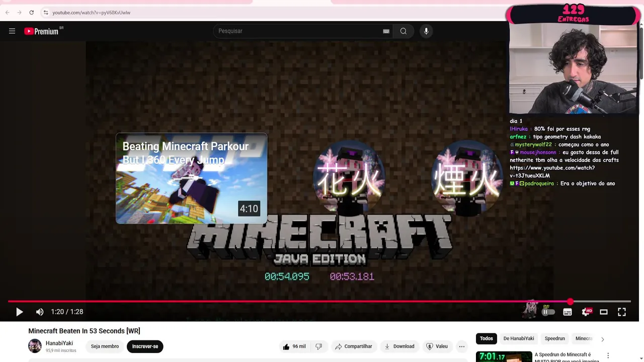Screen dimensions: 644x362
Task: Click the browser reload button
Action: coord(31,13)
